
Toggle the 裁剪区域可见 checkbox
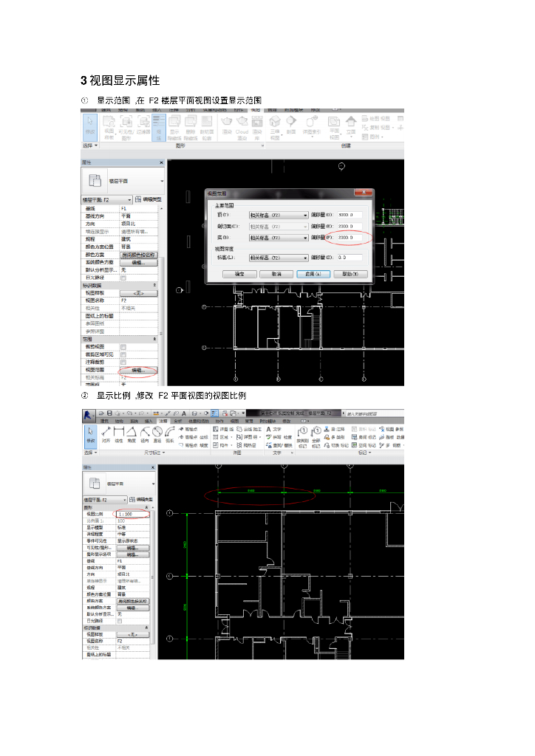(x=123, y=354)
